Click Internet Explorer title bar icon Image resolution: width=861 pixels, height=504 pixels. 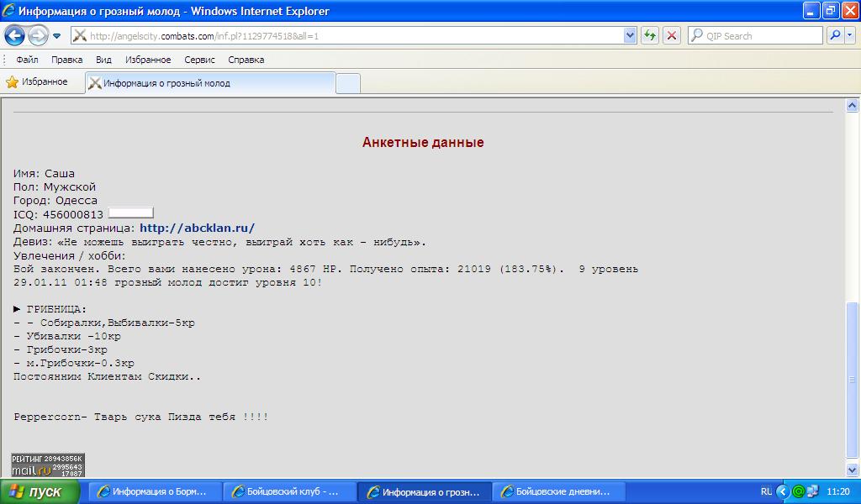(x=9, y=10)
